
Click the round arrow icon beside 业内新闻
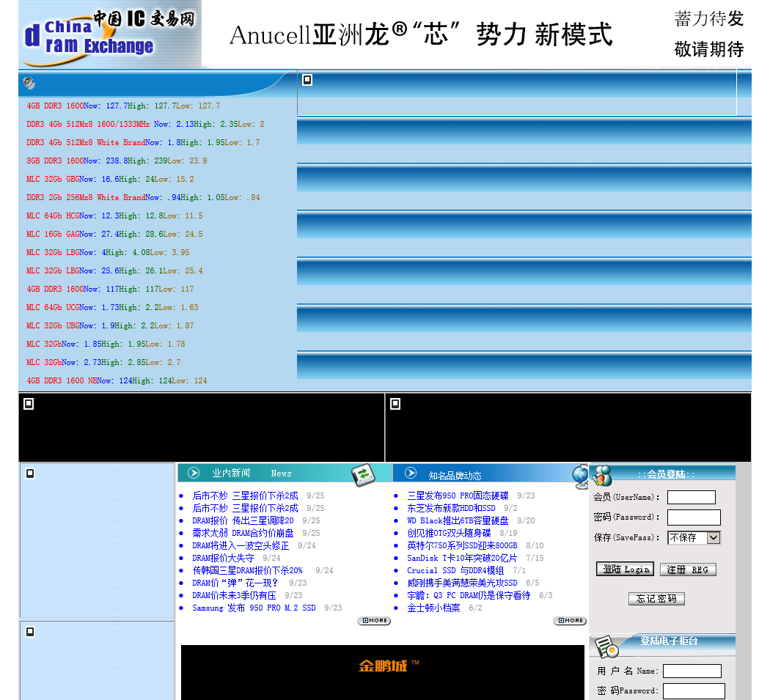point(194,473)
